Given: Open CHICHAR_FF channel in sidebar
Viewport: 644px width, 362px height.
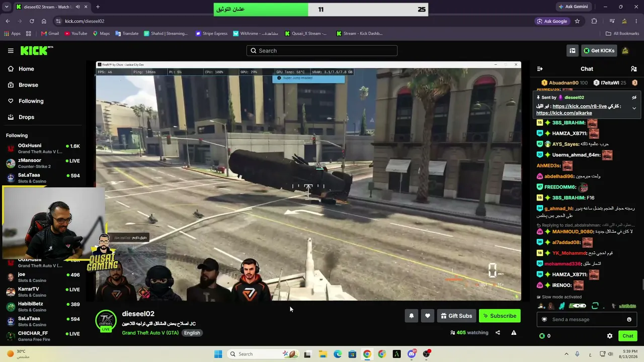Looking at the screenshot, I should click(43, 335).
